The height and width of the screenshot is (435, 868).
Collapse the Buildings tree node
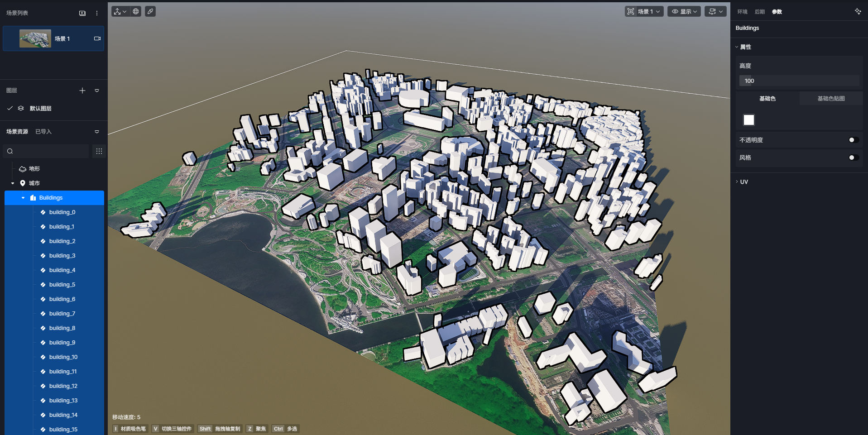pyautogui.click(x=23, y=198)
